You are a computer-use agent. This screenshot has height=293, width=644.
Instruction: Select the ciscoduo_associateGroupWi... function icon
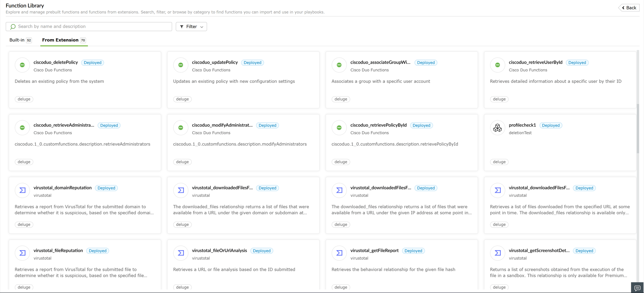point(339,65)
